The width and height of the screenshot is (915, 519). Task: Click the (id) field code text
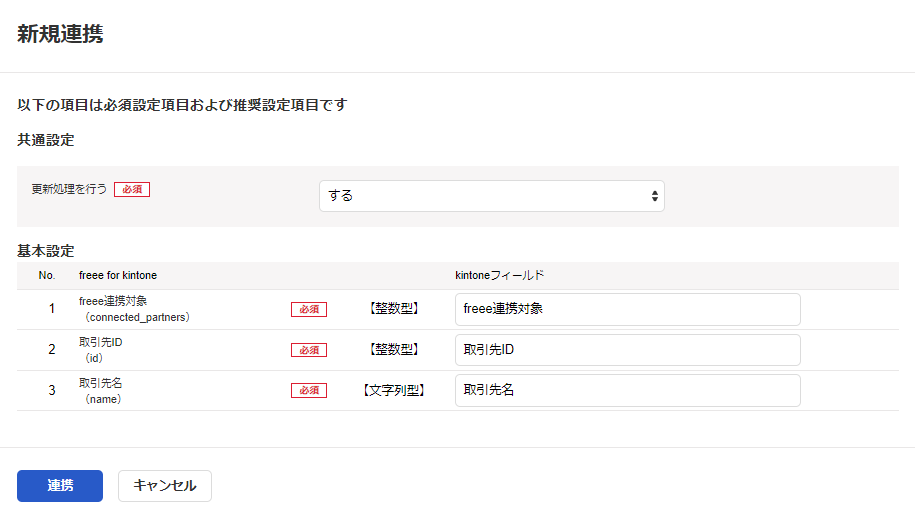point(93,358)
